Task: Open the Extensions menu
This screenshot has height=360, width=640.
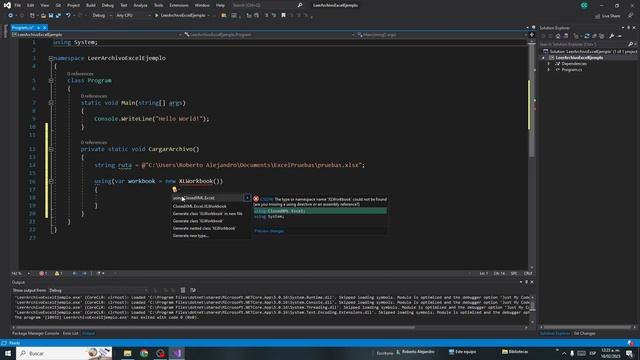Action: 179,5
